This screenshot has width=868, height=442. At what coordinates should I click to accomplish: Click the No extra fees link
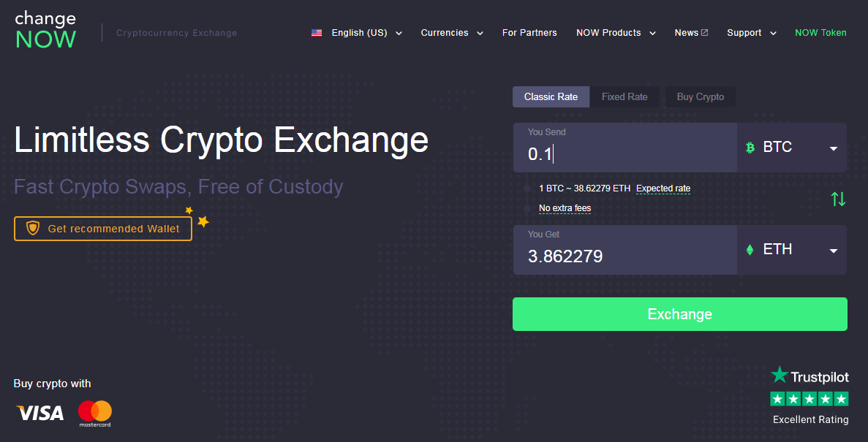point(565,208)
